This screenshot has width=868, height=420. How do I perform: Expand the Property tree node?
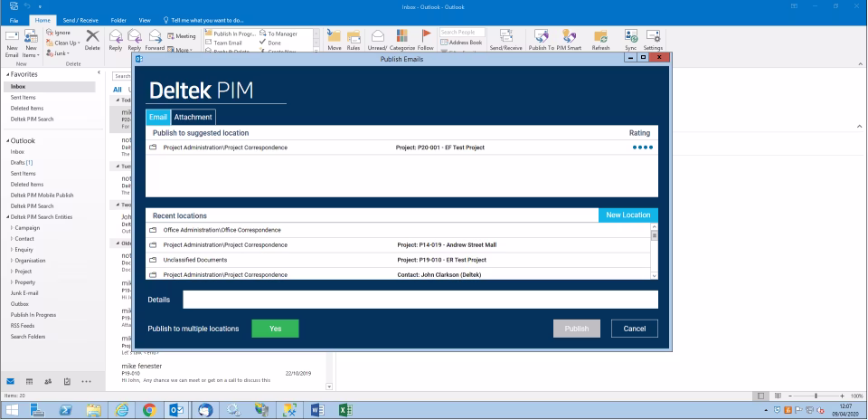pyautogui.click(x=12, y=282)
